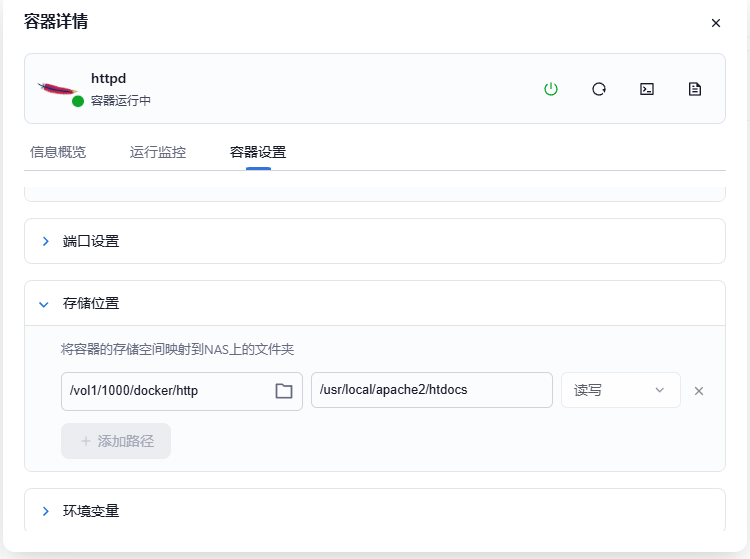
Task: Click the httpd Apache feather logo
Action: 57,89
